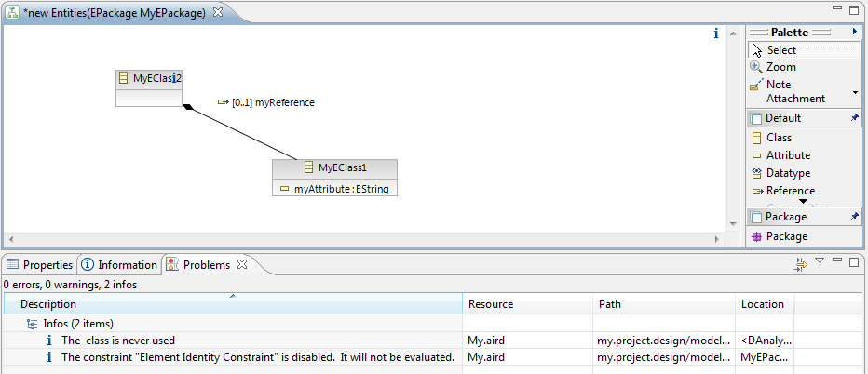Open the Problems view menu triangle

(x=820, y=260)
